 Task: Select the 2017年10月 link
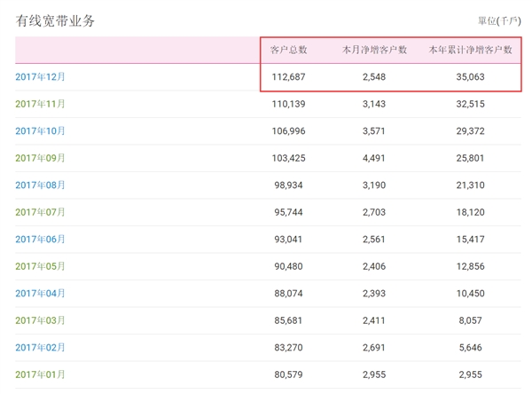(x=40, y=131)
